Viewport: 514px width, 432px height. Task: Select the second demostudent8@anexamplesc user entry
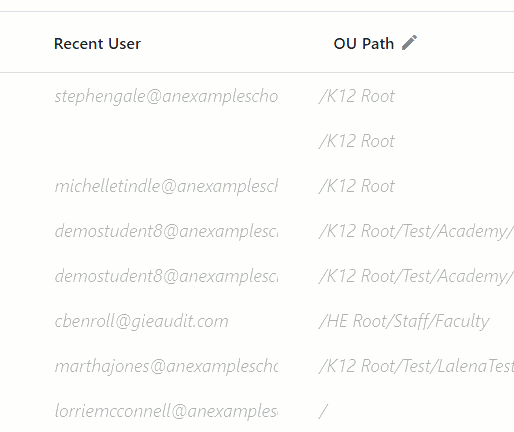(166, 276)
